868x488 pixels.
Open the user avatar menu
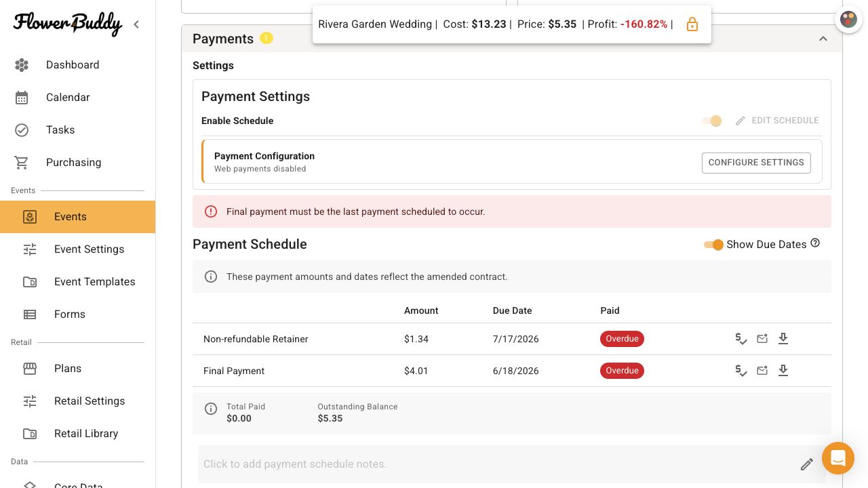click(x=848, y=20)
